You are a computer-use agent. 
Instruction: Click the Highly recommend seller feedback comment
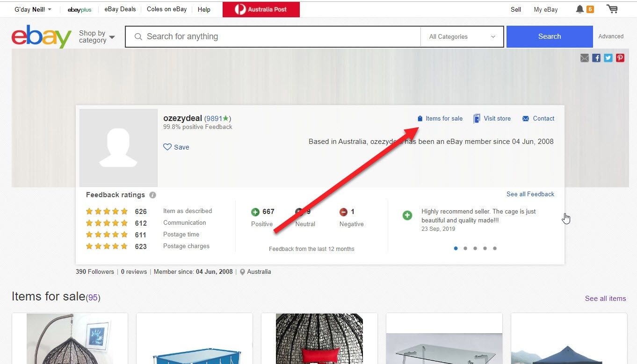click(478, 216)
